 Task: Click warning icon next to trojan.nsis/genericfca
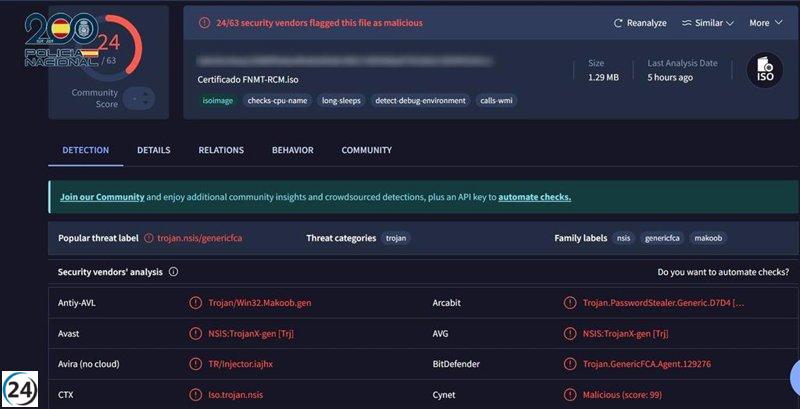149,238
